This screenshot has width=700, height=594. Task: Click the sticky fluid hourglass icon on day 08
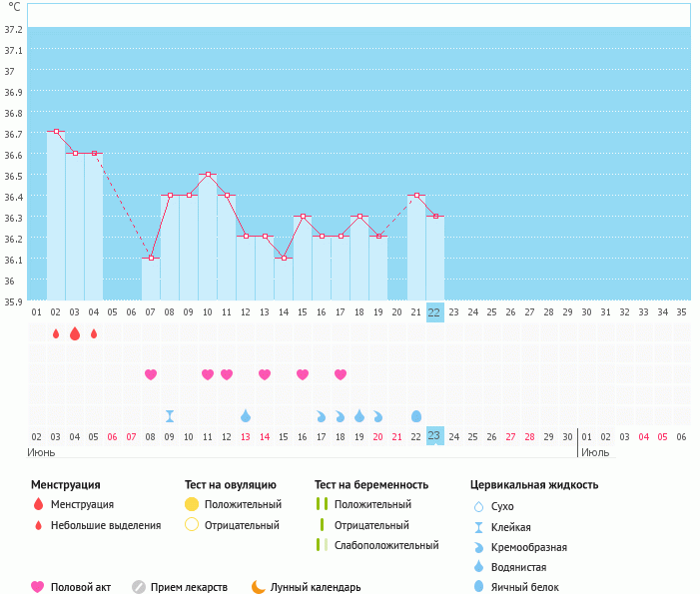(x=170, y=415)
